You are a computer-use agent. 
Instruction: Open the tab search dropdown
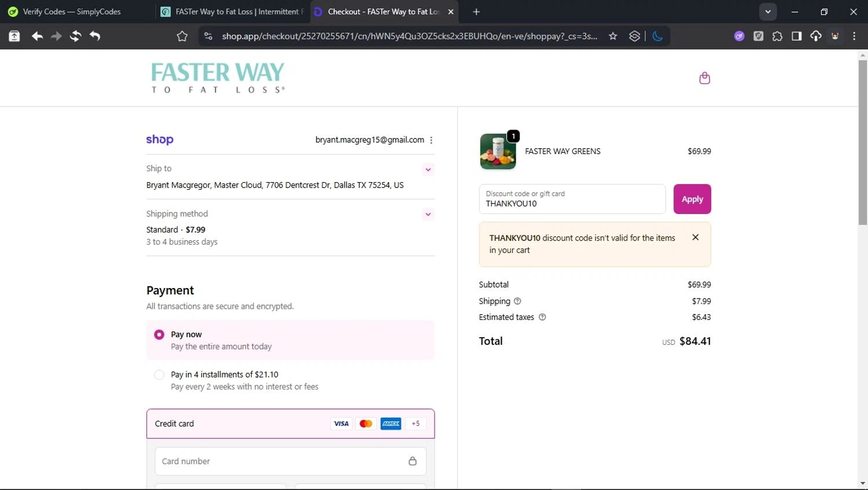click(x=768, y=12)
